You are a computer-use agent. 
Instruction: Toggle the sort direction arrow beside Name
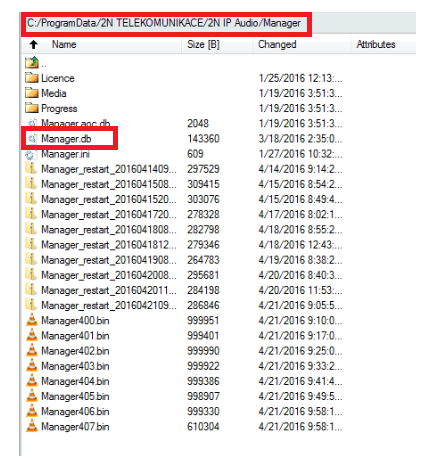(x=33, y=44)
